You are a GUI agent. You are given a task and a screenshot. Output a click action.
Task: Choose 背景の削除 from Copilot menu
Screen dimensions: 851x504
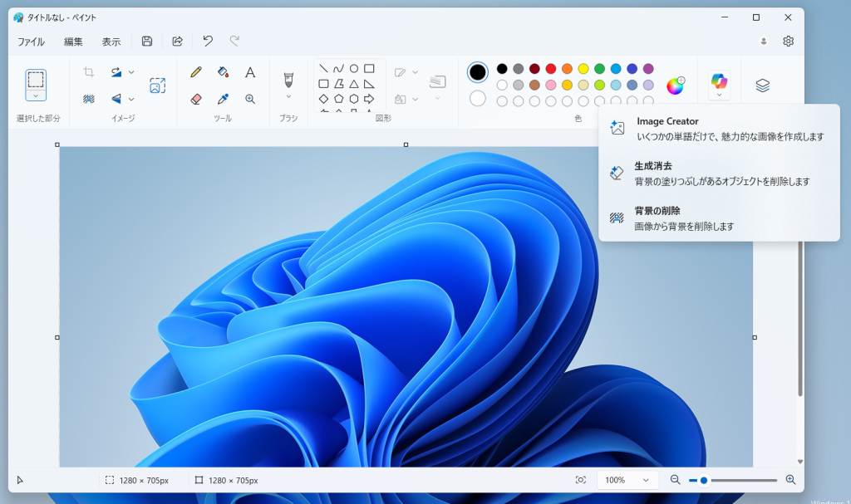click(719, 218)
